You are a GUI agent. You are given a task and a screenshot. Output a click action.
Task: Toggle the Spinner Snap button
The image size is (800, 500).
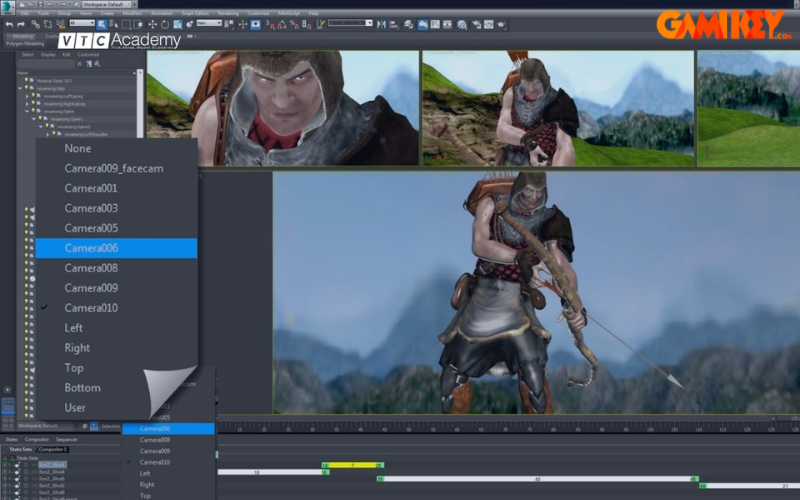pyautogui.click(x=307, y=24)
